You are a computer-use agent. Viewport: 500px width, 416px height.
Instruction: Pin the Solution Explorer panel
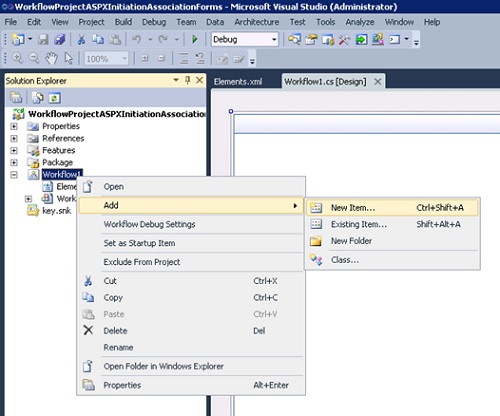(x=188, y=80)
